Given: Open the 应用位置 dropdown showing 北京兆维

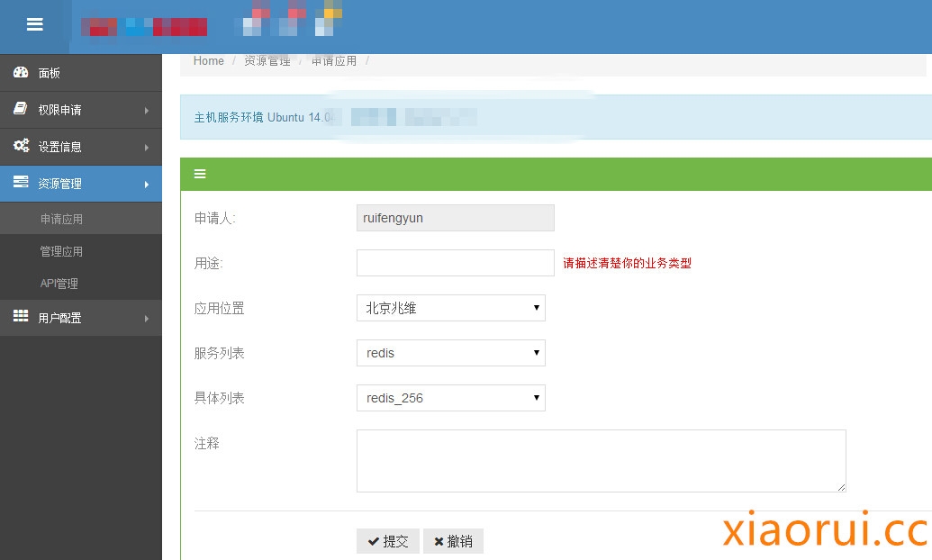Looking at the screenshot, I should tap(450, 308).
